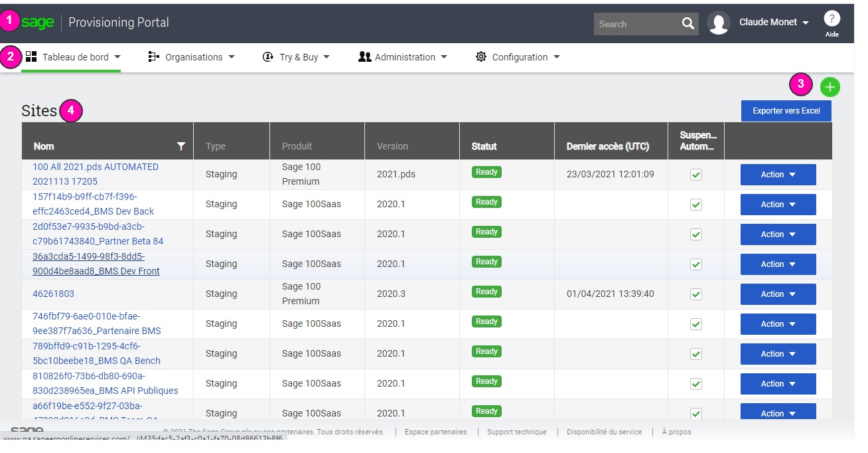868x453 pixels.
Task: Open Espace partenaires footer link
Action: click(436, 432)
